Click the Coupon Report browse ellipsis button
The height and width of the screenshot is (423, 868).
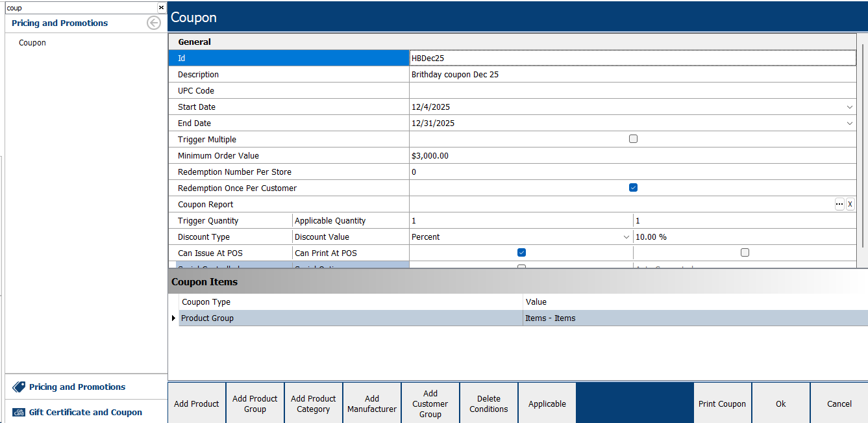tap(839, 204)
